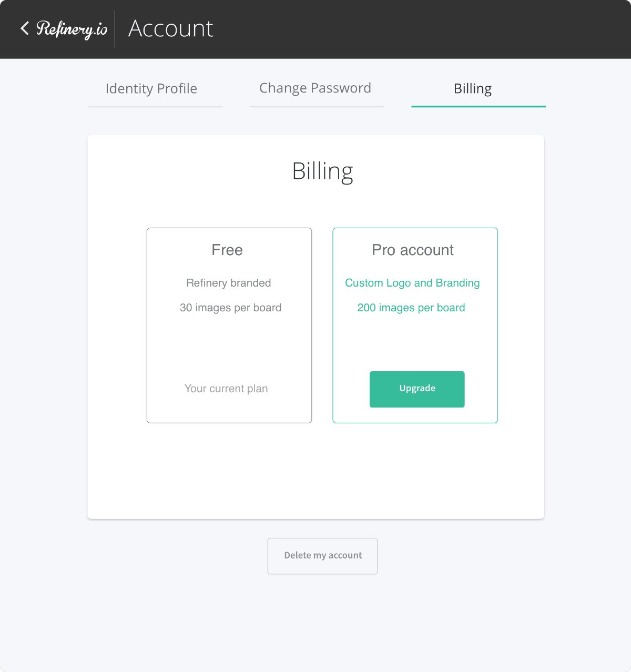
Task: Click the 200 images per board feature
Action: (411, 308)
